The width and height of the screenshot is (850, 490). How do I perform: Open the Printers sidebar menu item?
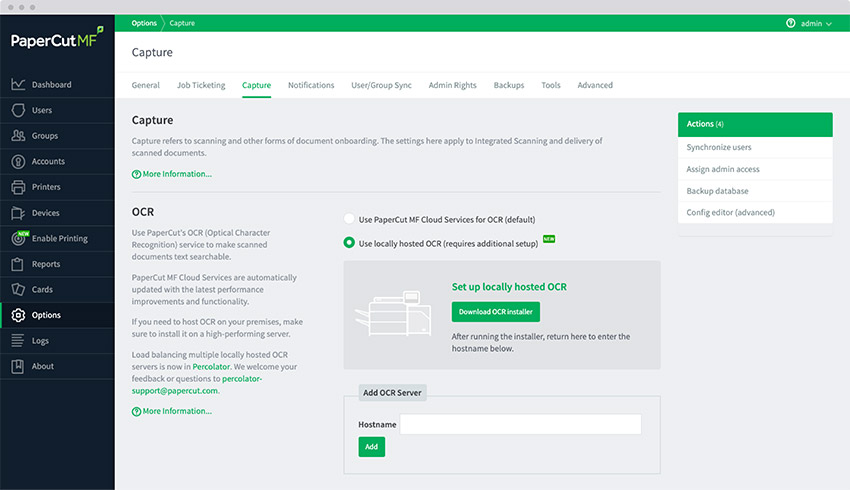tap(57, 187)
